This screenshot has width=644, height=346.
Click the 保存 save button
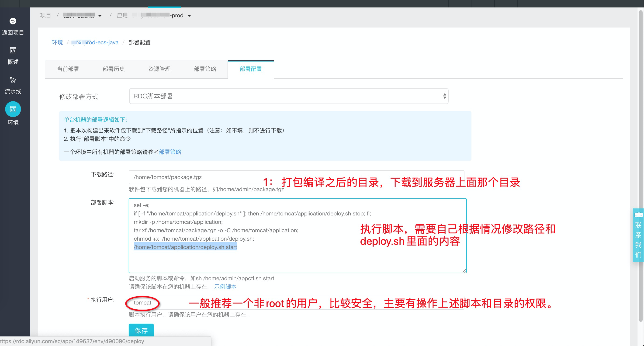tap(141, 330)
